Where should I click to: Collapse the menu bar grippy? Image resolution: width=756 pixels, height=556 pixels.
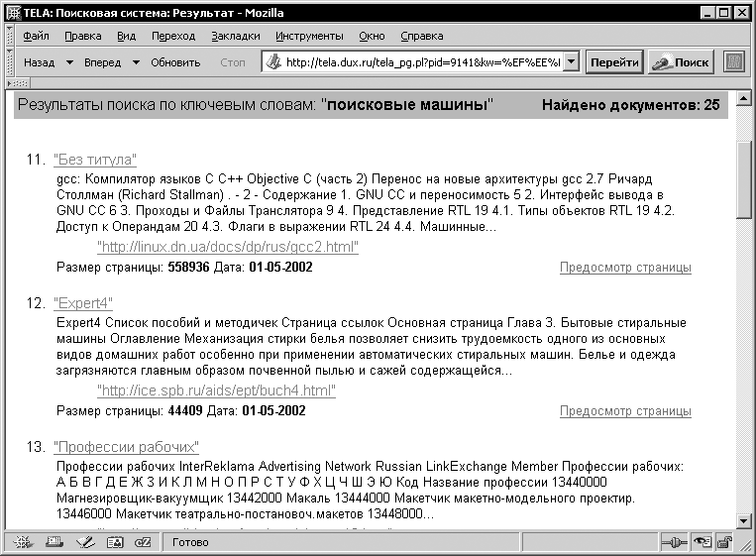click(10, 36)
